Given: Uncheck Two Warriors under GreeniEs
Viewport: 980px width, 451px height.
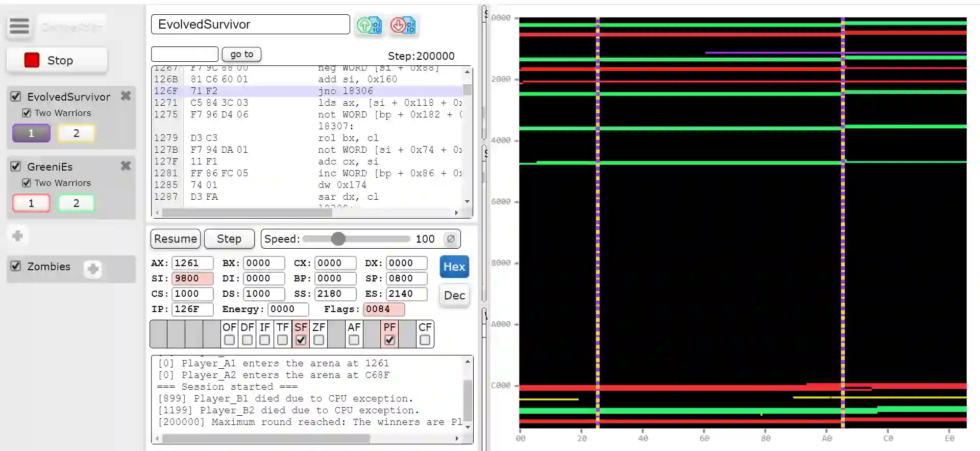Looking at the screenshot, I should [27, 183].
